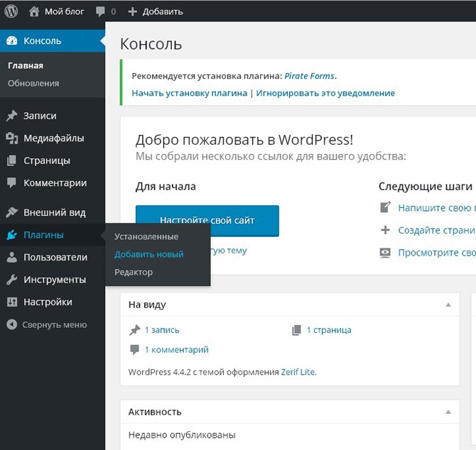
Task: Choose Установленные in Плагины flyout
Action: 146,236
